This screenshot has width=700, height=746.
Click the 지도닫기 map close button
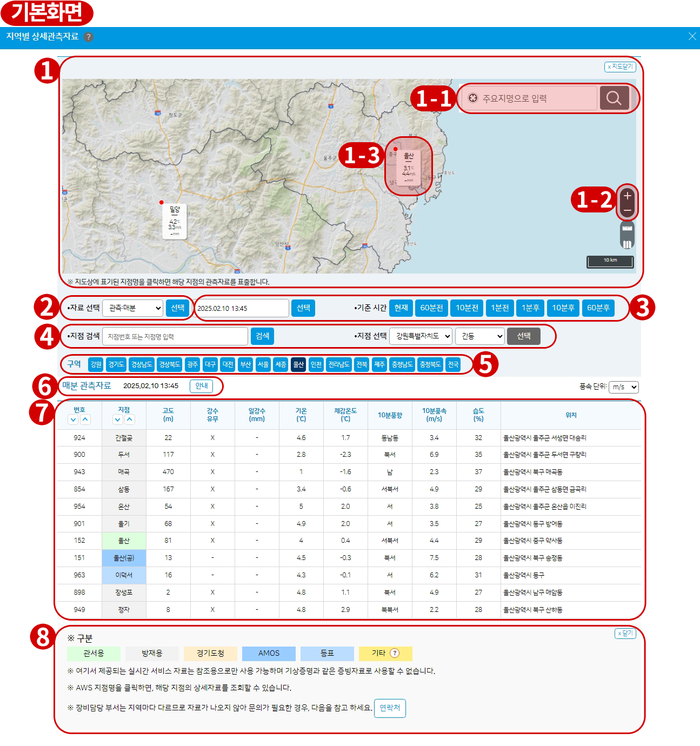(620, 66)
